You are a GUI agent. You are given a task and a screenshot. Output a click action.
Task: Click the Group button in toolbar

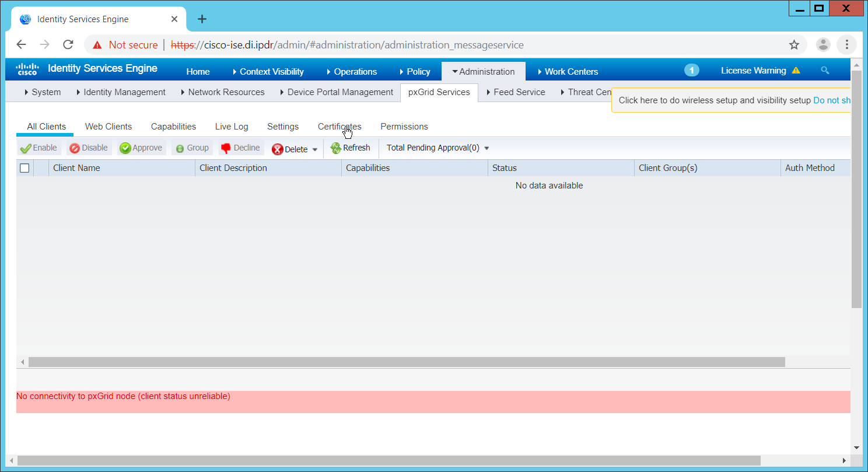point(191,148)
